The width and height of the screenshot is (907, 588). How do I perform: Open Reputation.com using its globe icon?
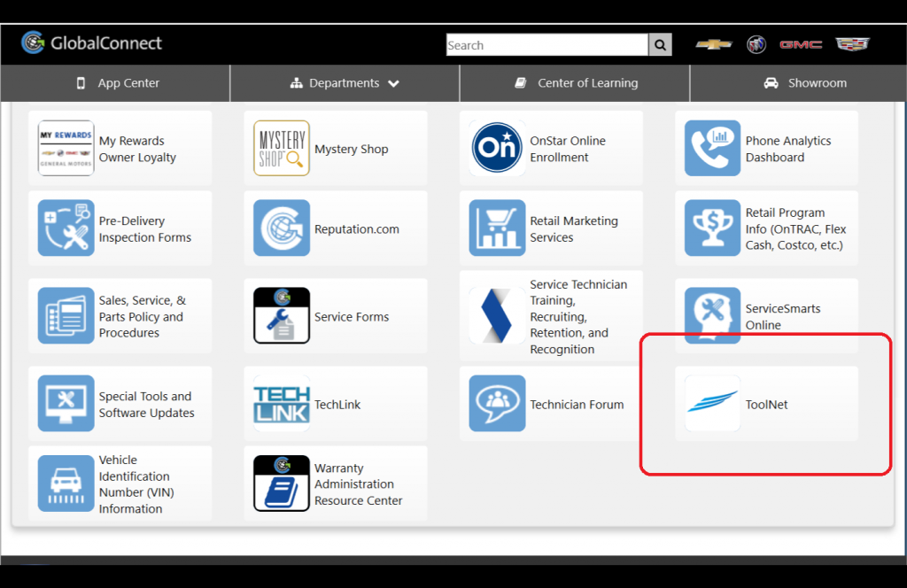[x=282, y=228]
